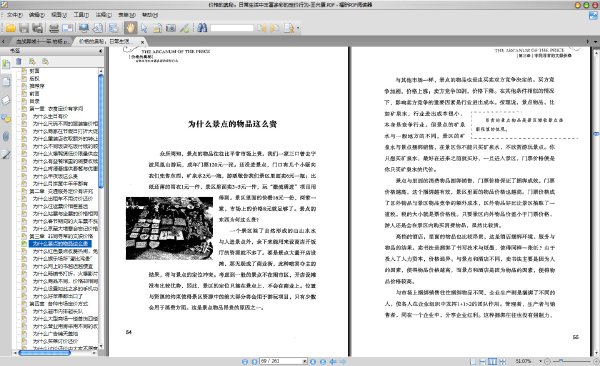Select the snapshot camera tool
Viewport: 600px width, 366px height.
pyautogui.click(x=171, y=28)
